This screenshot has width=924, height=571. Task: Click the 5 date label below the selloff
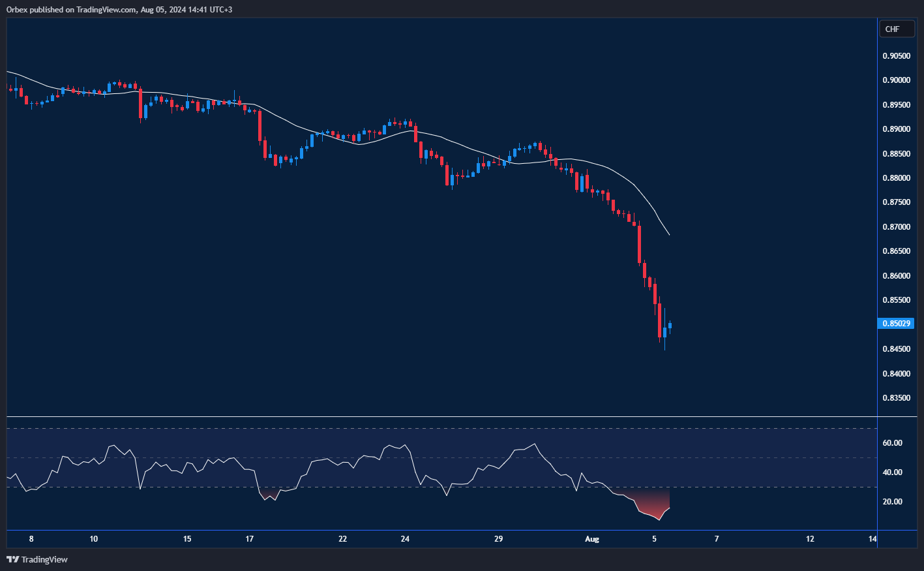coord(655,539)
